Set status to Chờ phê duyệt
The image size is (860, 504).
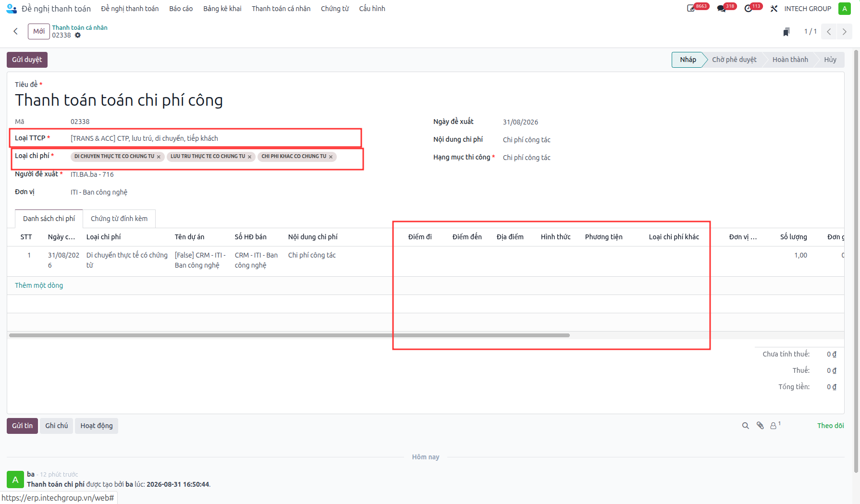point(734,60)
